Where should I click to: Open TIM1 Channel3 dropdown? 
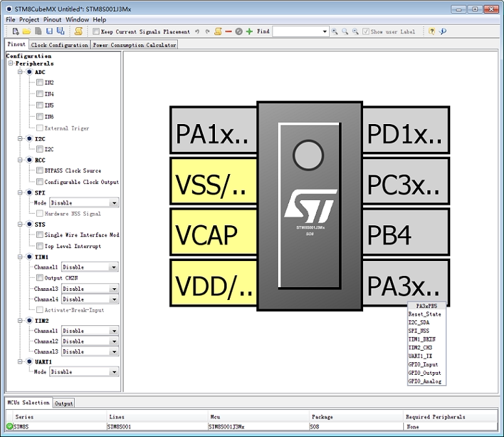tap(90, 289)
